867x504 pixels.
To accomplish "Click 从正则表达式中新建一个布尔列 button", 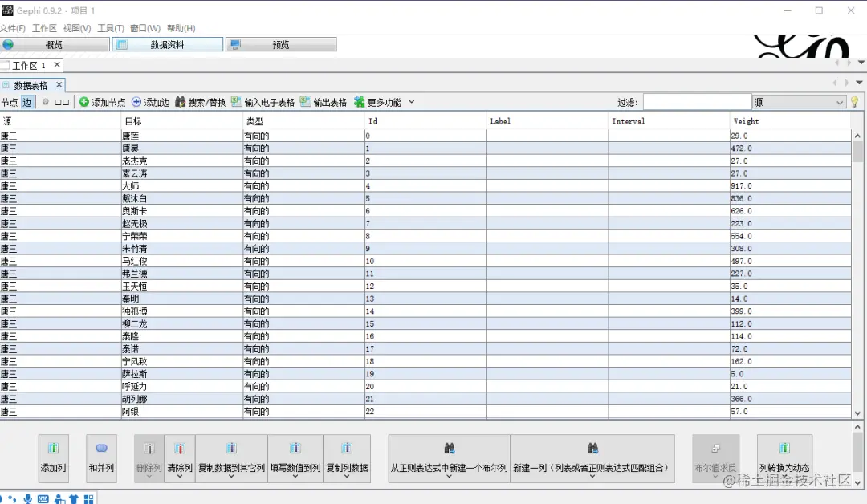I will point(449,458).
